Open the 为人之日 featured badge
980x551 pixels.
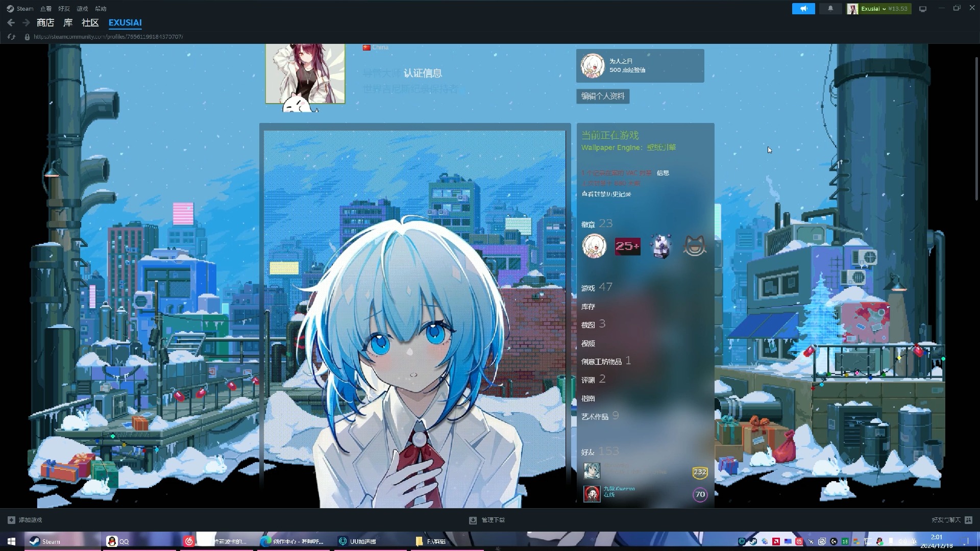click(640, 66)
